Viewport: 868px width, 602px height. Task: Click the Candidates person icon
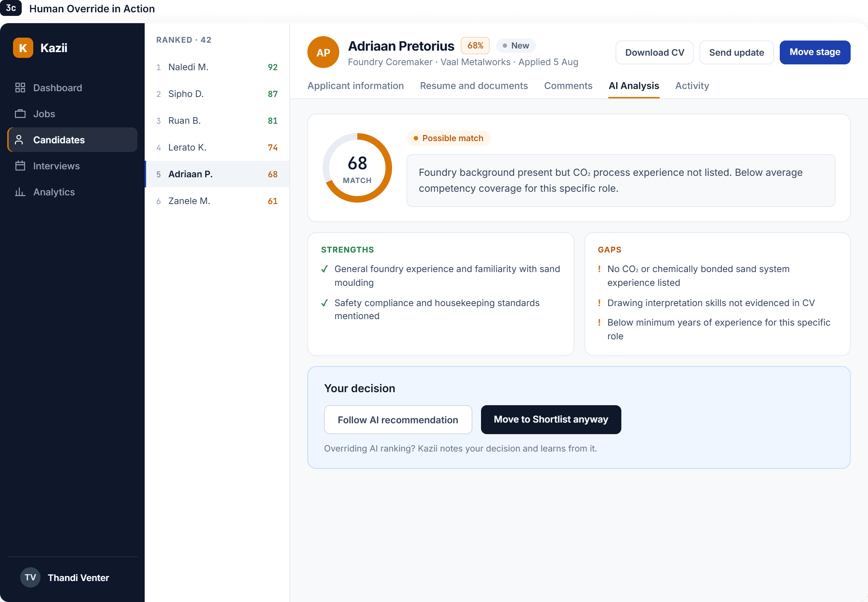19,140
